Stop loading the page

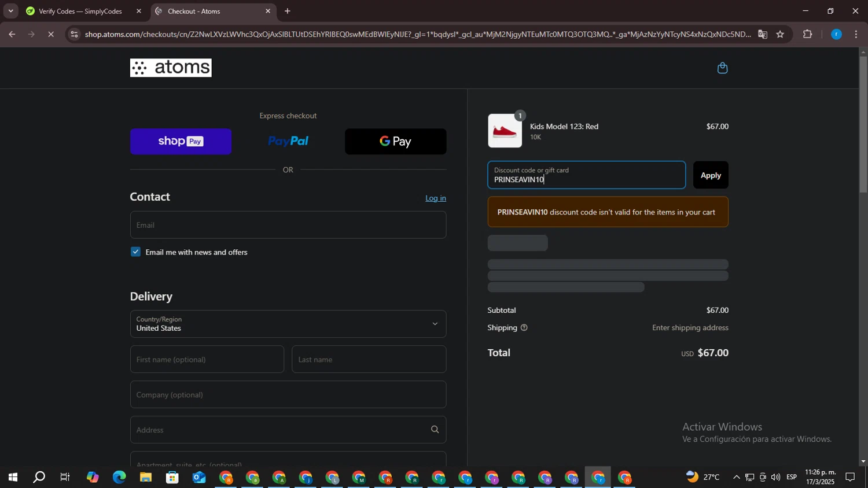pyautogui.click(x=51, y=35)
